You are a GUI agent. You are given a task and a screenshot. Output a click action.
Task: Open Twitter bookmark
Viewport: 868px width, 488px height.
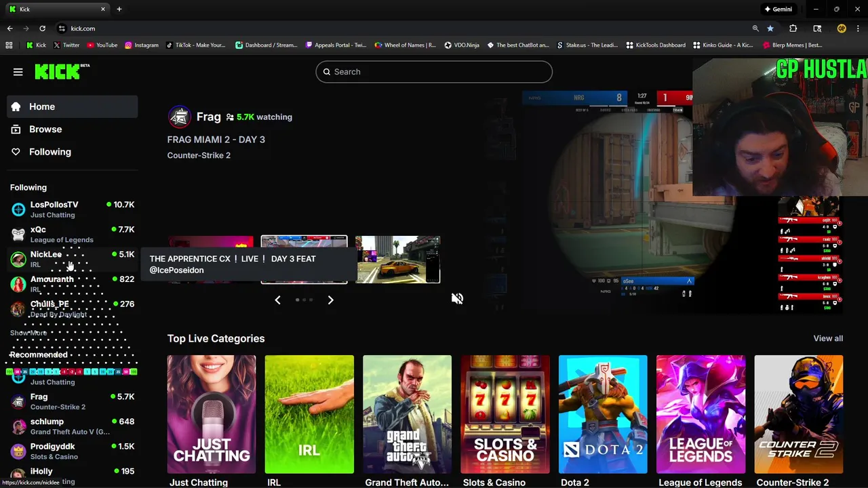(x=66, y=45)
